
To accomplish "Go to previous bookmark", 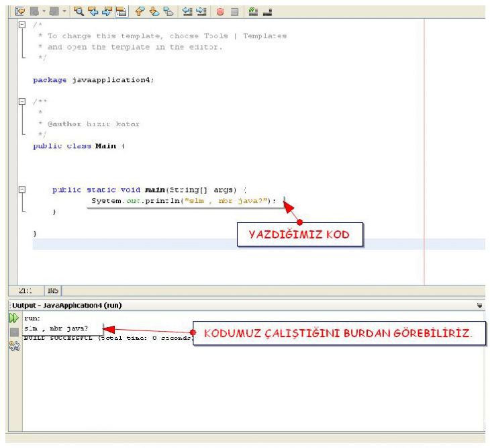I will (x=140, y=11).
